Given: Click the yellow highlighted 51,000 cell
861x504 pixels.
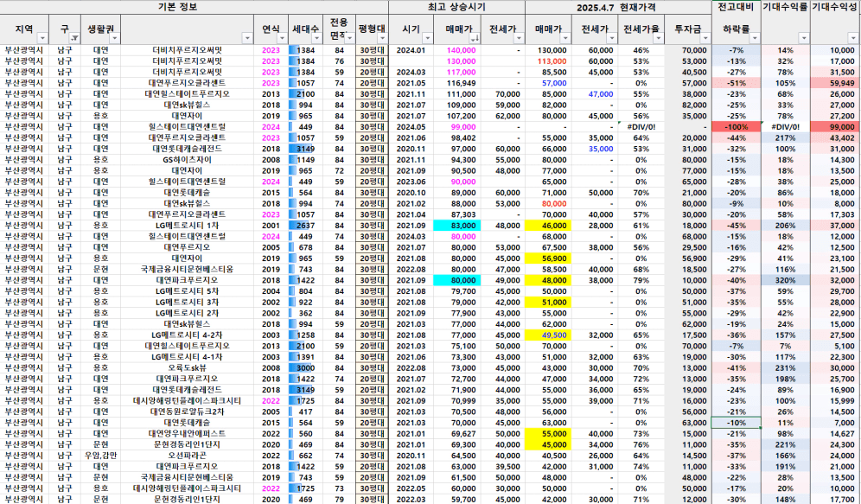Looking at the screenshot, I should [x=549, y=302].
